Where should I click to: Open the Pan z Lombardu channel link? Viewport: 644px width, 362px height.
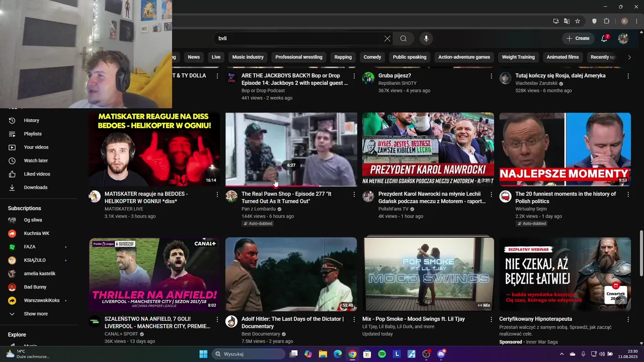[259, 209]
